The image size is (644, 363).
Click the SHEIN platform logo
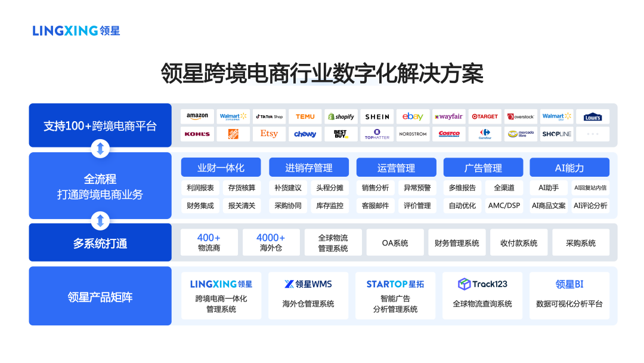click(x=377, y=116)
